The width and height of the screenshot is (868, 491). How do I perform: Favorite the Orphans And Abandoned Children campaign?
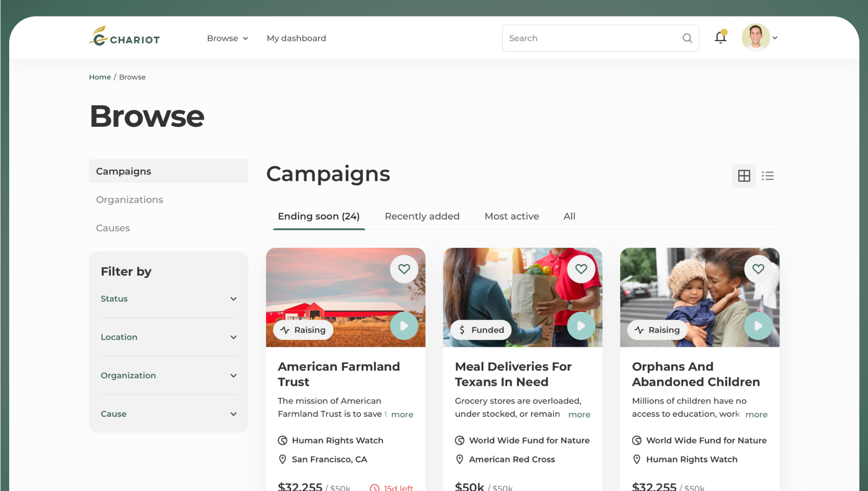[758, 269]
